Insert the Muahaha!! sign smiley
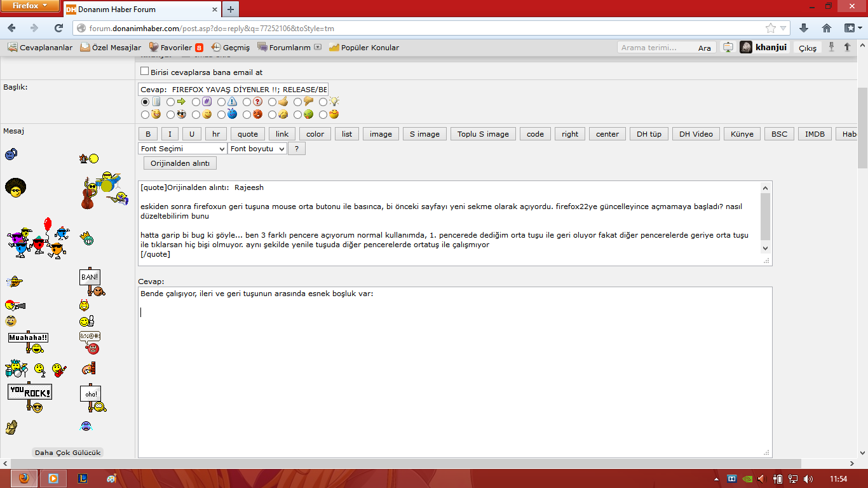Screen dimensions: 868x488 (29, 343)
